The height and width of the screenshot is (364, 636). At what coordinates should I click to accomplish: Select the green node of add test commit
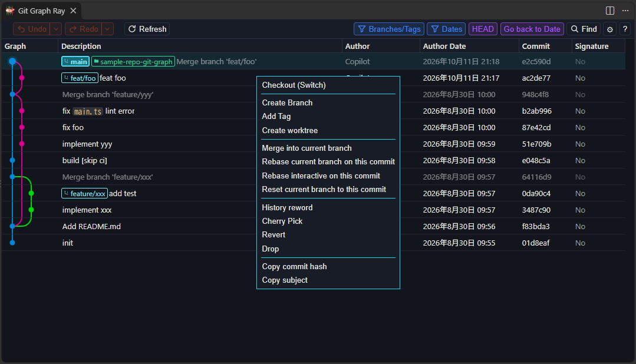31,193
